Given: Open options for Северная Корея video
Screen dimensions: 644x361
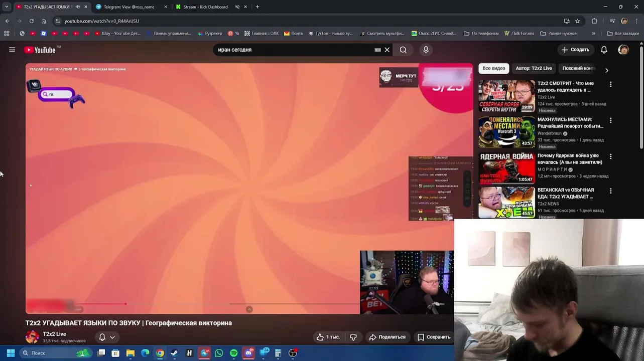Looking at the screenshot, I should (610, 85).
